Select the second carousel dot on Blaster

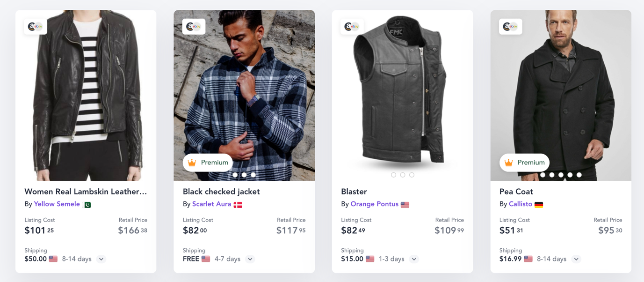click(x=403, y=175)
